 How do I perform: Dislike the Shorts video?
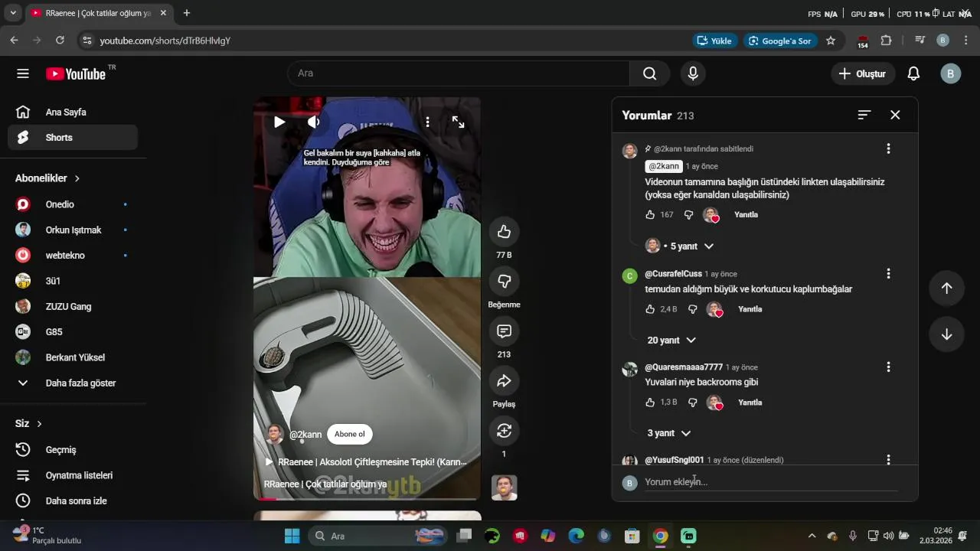coord(504,282)
